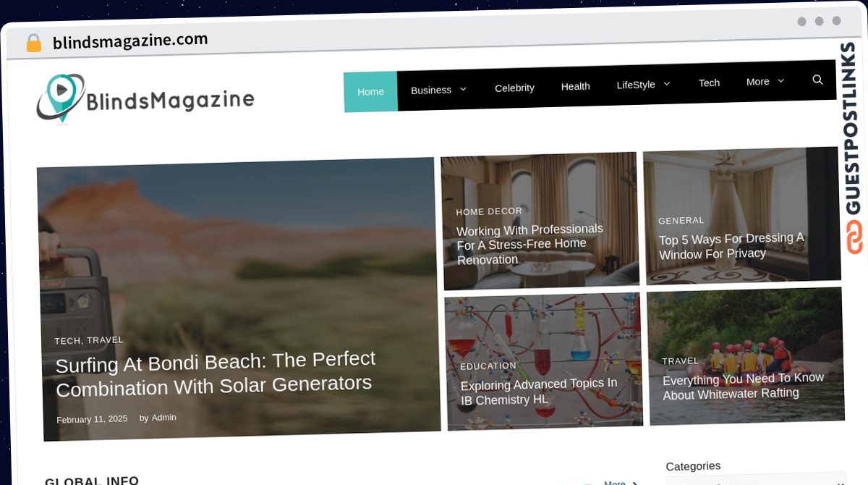
Task: Click the padlock icon beside the URL
Action: tap(33, 43)
